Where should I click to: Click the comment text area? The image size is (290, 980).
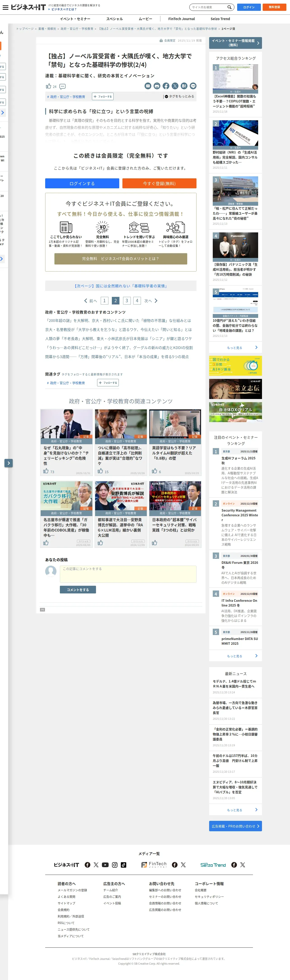128,574
